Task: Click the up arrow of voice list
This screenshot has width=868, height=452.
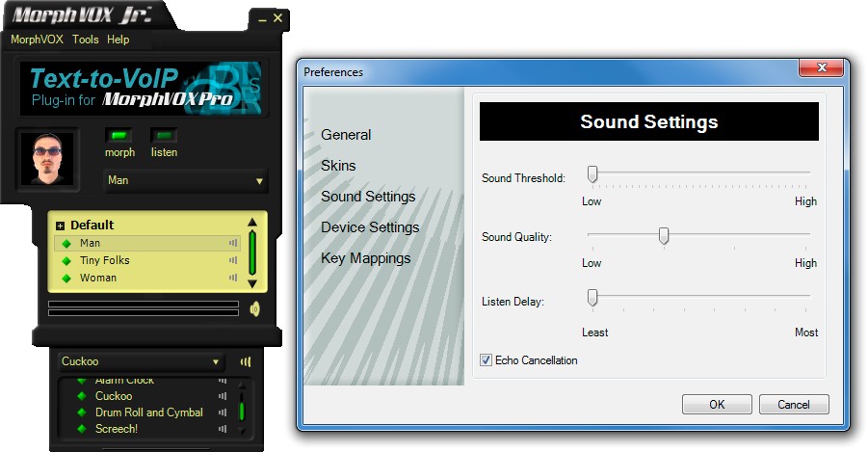Action: (252, 222)
